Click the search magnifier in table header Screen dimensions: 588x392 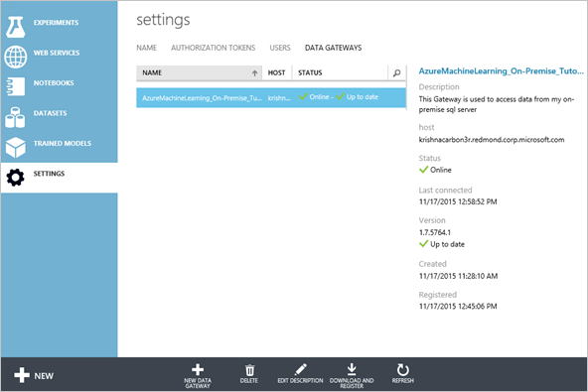(x=396, y=72)
